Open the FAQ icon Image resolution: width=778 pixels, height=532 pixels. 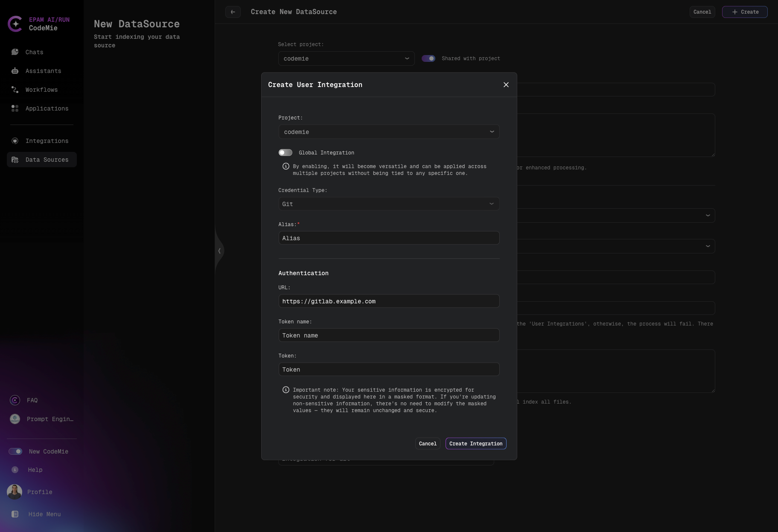(15, 400)
